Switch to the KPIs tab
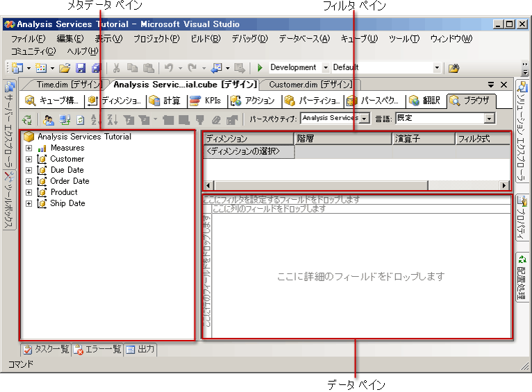The height and width of the screenshot is (392, 532). 206,101
